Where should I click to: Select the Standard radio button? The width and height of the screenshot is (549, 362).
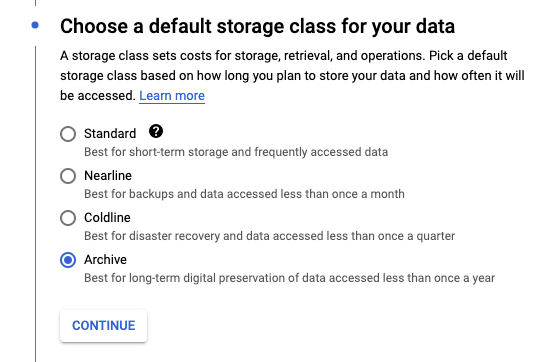coord(68,134)
